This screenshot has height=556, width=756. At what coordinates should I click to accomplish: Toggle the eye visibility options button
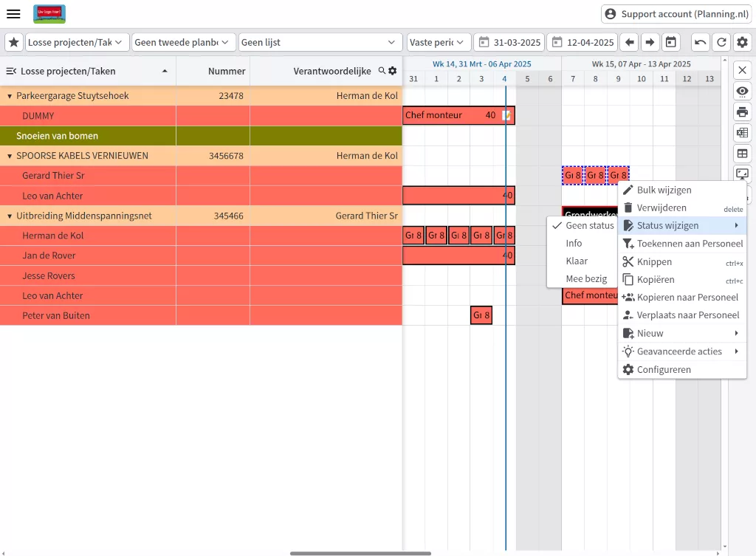[742, 92]
